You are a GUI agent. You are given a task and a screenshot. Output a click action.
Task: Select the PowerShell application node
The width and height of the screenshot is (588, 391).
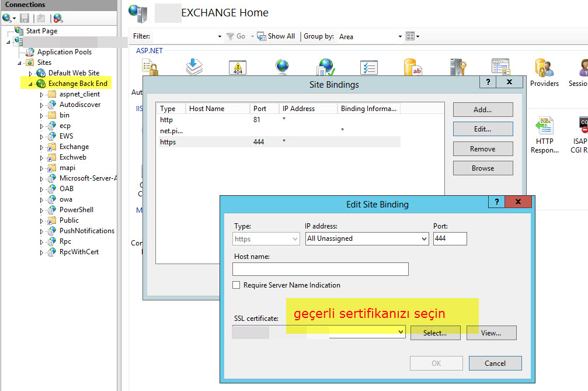pyautogui.click(x=76, y=209)
